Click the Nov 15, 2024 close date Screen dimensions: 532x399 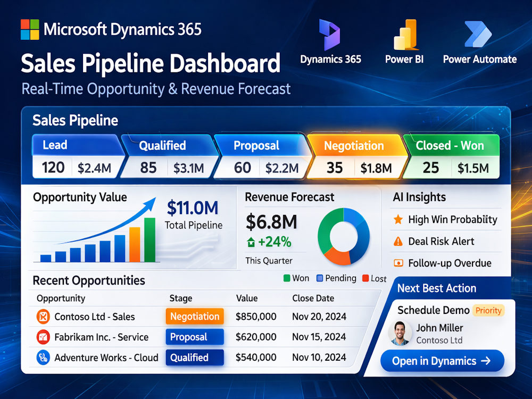coord(319,337)
